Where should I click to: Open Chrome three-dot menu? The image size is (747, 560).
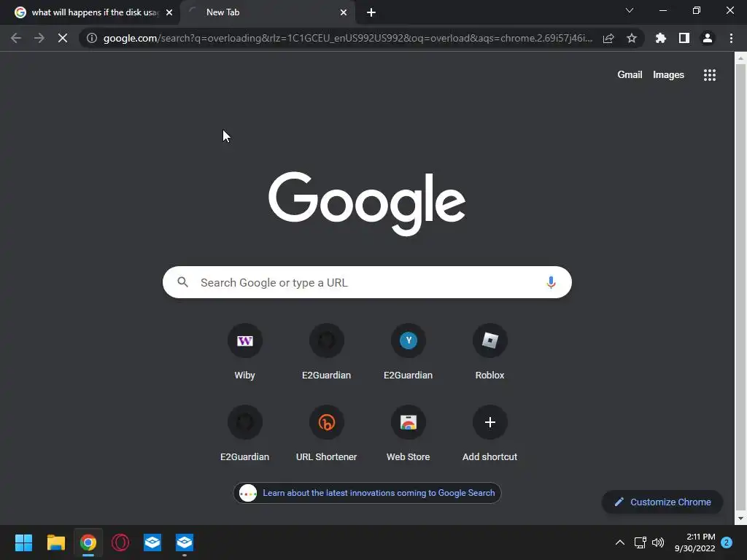(731, 38)
